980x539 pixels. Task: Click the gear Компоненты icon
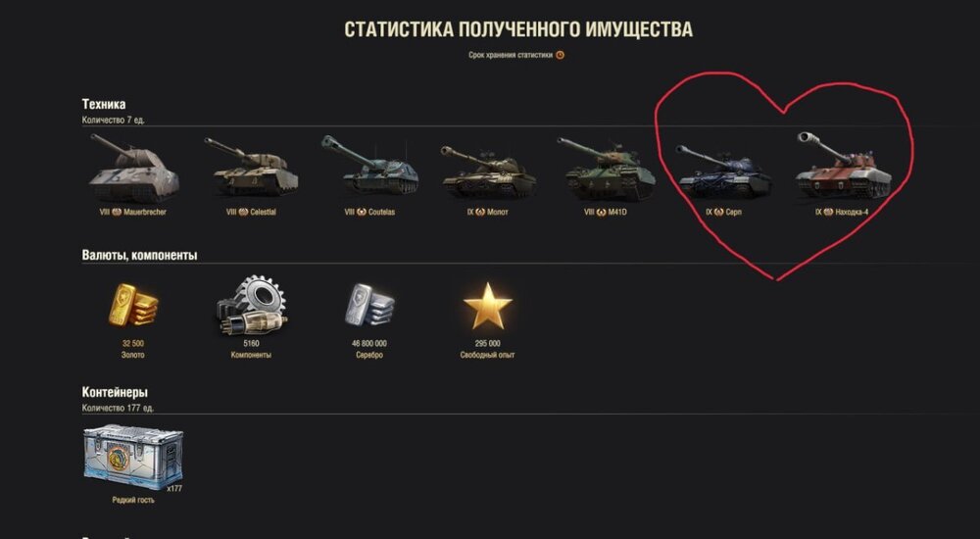pyautogui.click(x=251, y=305)
